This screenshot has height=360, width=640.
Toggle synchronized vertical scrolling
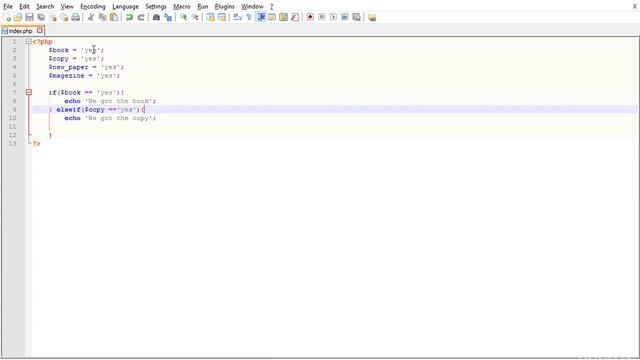pyautogui.click(x=210, y=17)
